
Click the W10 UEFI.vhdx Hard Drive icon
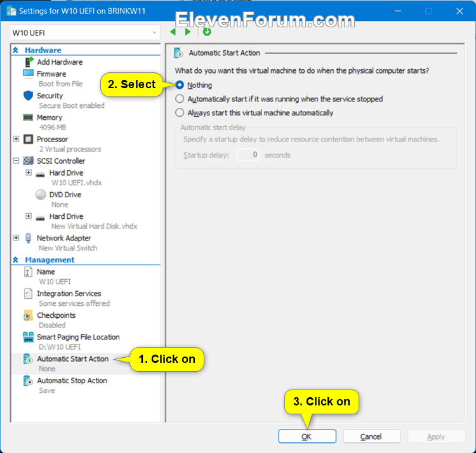[41, 174]
